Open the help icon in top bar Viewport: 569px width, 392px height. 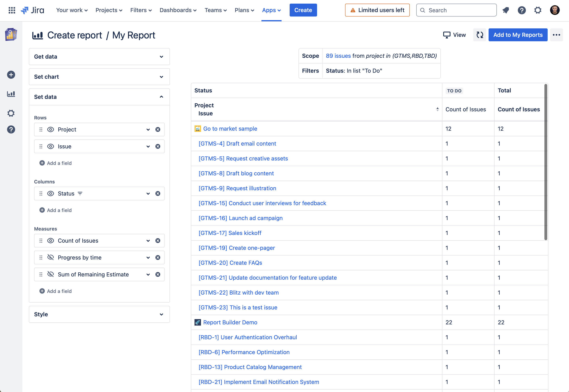[x=522, y=10]
